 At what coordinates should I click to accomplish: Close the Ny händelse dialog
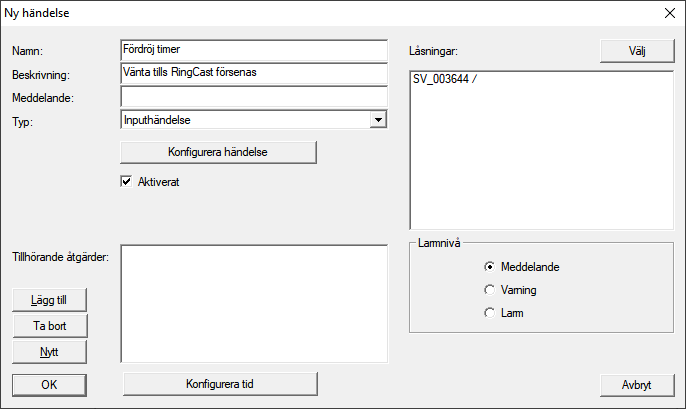point(669,14)
